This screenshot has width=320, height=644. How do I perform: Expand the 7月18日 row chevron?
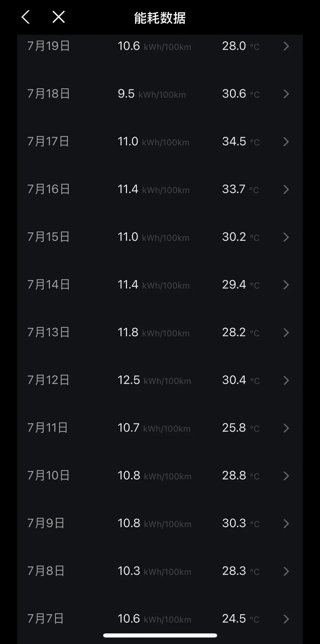(286, 94)
